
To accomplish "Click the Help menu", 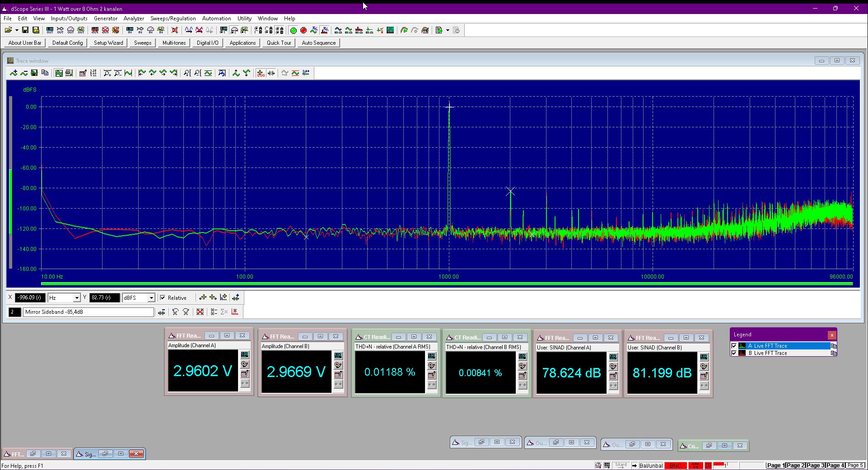I will (x=289, y=19).
